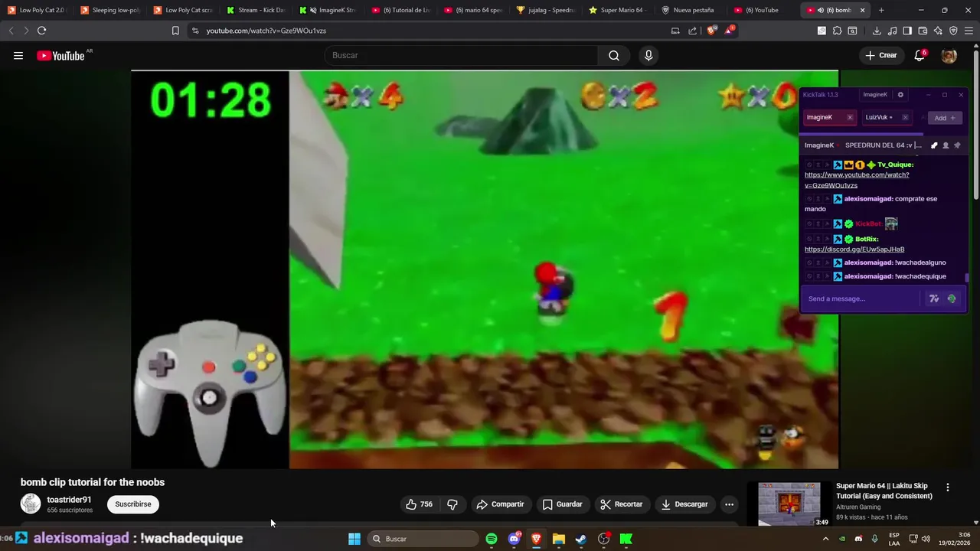The image size is (980, 551).
Task: Open the YouTube account avatar menu
Action: (949, 55)
